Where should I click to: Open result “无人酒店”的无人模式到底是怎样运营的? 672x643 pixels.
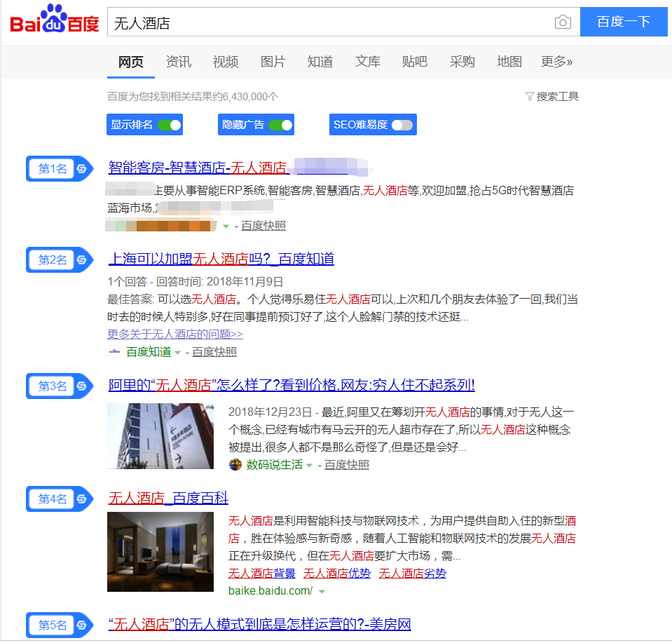click(x=259, y=623)
